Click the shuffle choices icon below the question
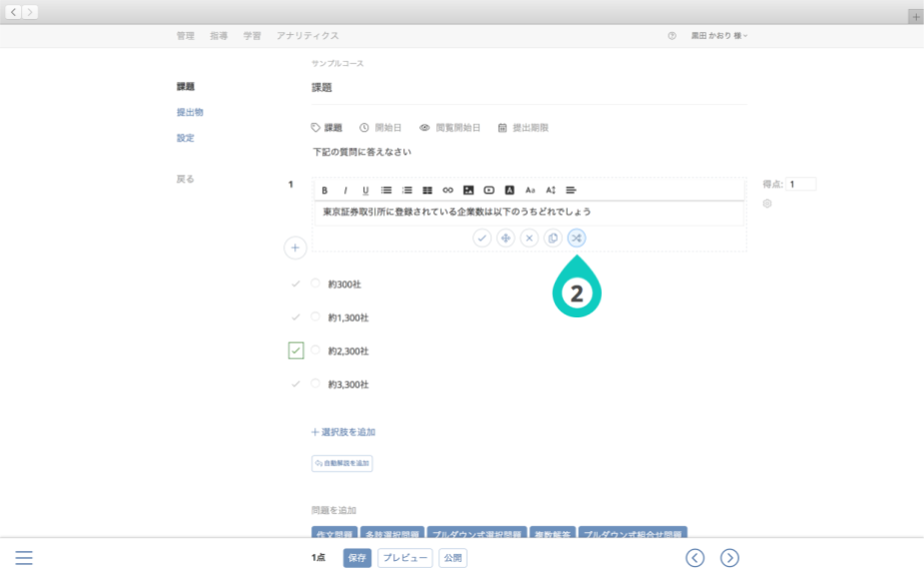This screenshot has height=578, width=924. tap(577, 238)
